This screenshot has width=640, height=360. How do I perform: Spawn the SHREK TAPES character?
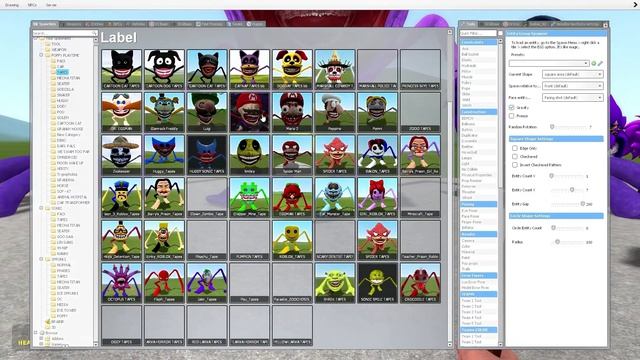coord(335,282)
